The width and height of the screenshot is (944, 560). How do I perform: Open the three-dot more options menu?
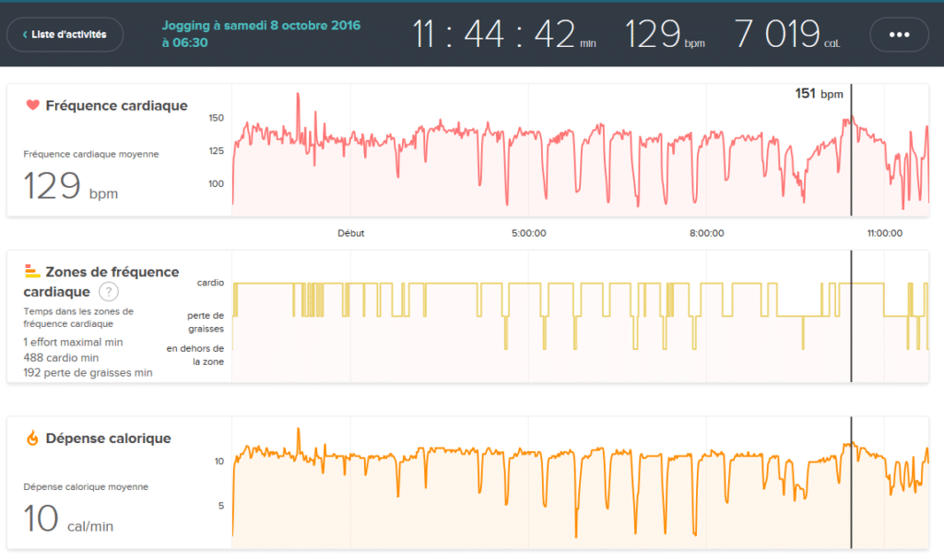point(899,35)
